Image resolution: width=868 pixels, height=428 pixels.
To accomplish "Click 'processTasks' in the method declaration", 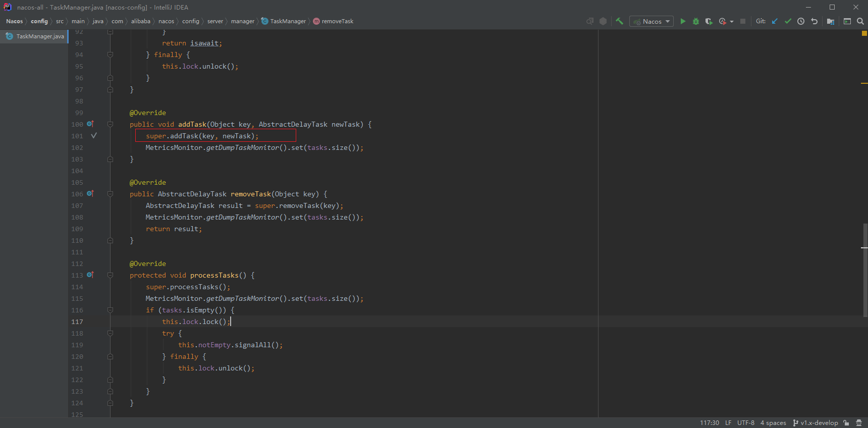I will (x=214, y=275).
